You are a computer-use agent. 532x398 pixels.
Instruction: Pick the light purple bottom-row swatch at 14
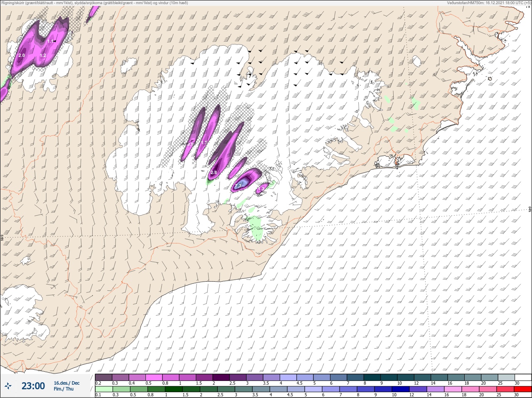[436, 389]
